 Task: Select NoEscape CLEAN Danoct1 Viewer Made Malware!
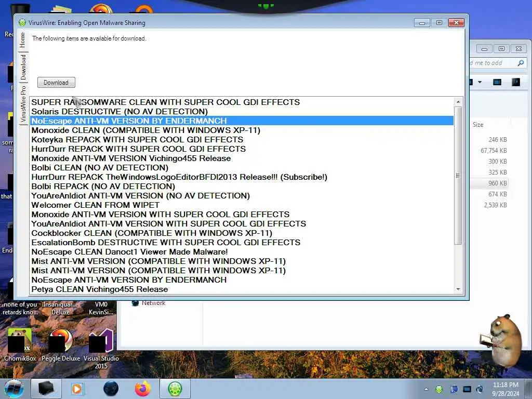pos(242,252)
